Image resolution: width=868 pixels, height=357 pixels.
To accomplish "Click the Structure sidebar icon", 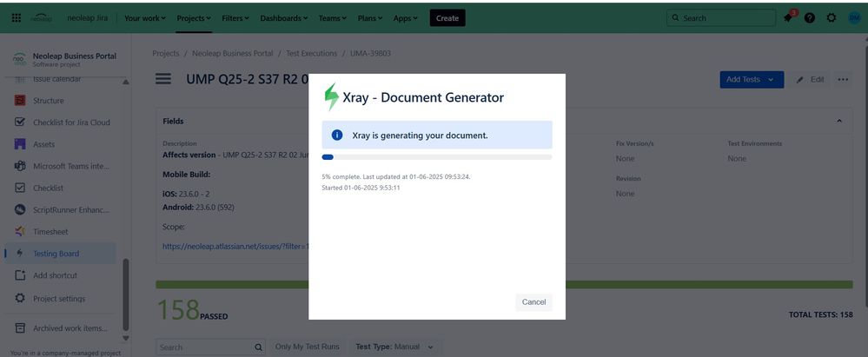I will pos(20,101).
